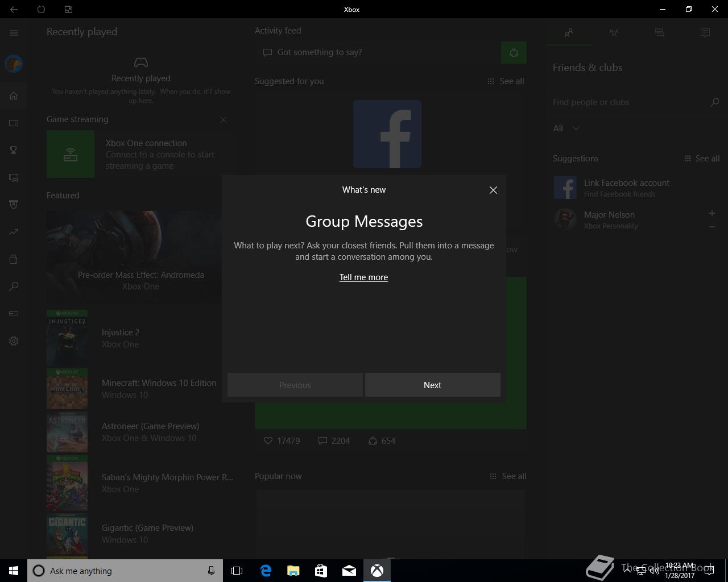Open Connection console icon in sidebar
Viewport: 728px width, 582px height.
pyautogui.click(x=14, y=314)
